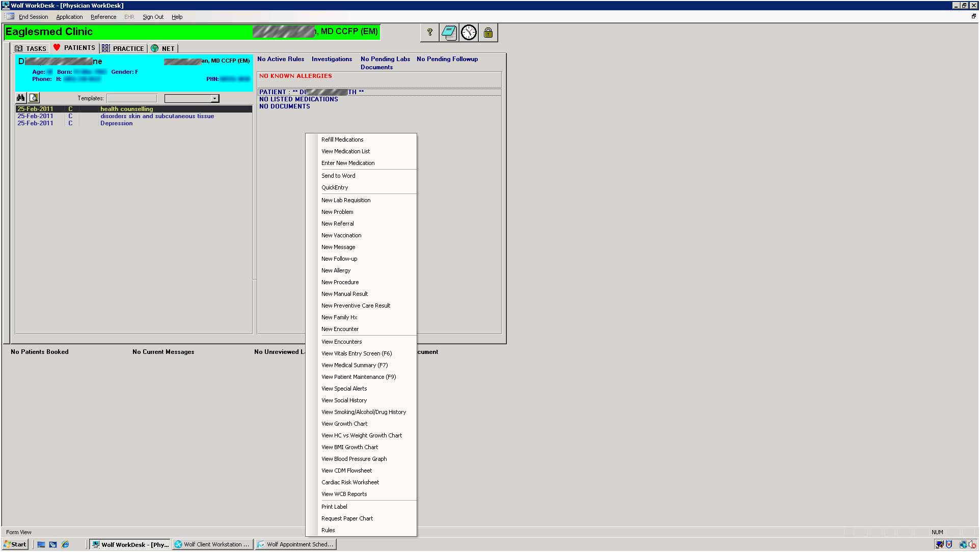Viewport: 980px width, 552px height.
Task: Switch to Wolf Appointment Scheduler taskbar button
Action: coord(295,544)
